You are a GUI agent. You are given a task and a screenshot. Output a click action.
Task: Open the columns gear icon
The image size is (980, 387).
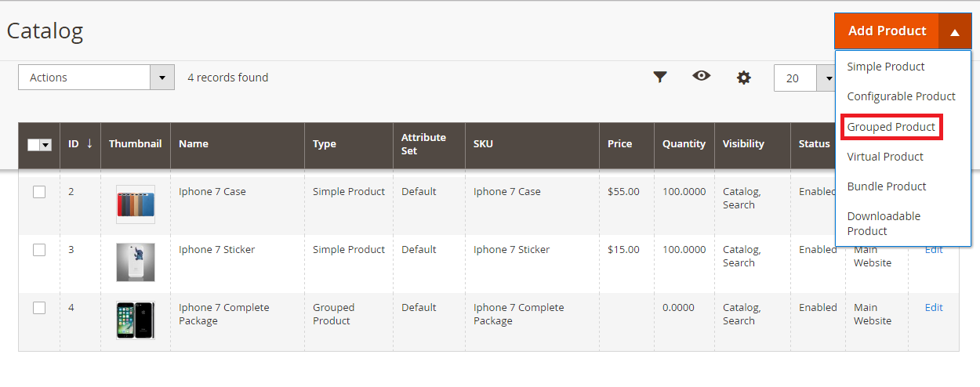(743, 78)
